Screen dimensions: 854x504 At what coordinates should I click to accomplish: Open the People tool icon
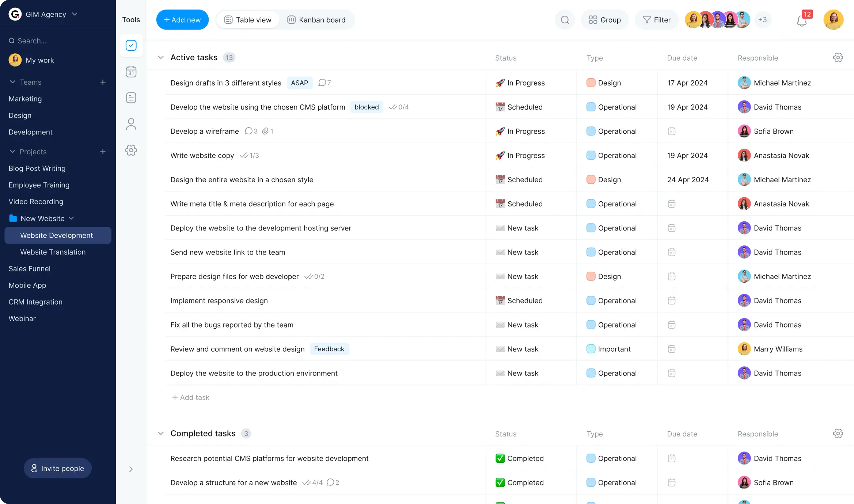tap(131, 124)
